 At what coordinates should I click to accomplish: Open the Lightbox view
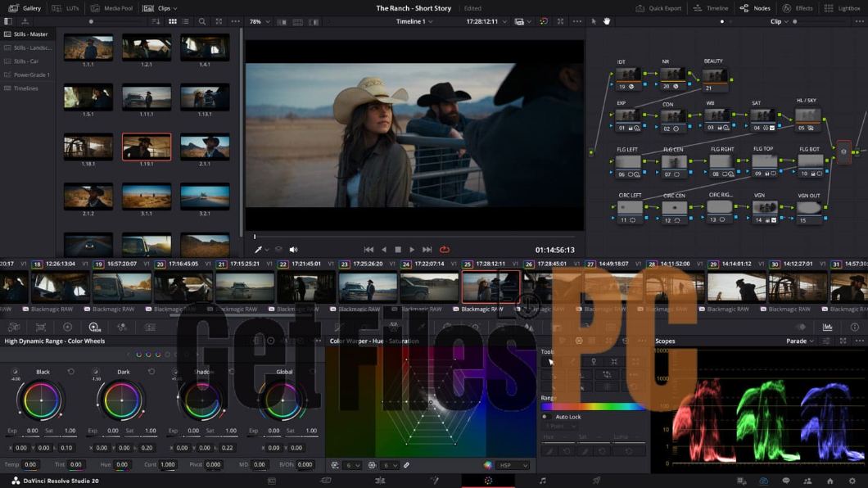pyautogui.click(x=842, y=8)
